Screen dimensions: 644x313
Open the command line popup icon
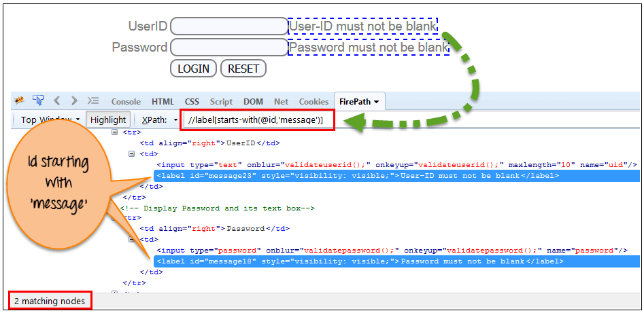[93, 100]
